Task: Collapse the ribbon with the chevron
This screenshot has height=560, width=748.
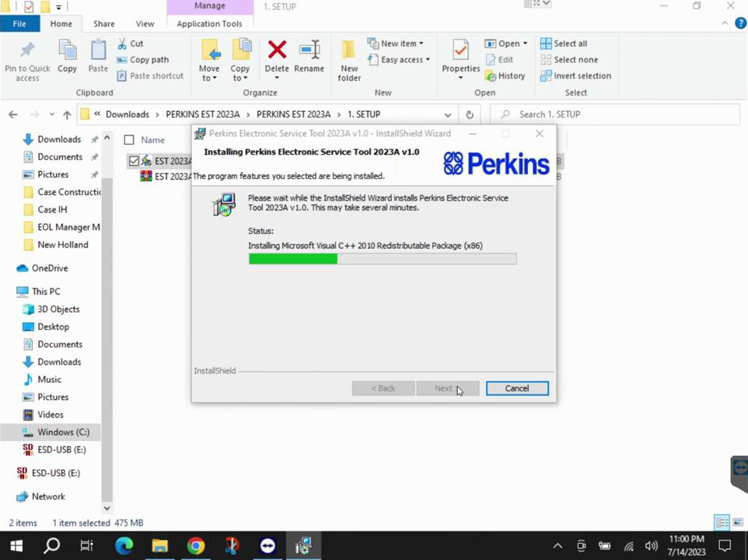Action: pyautogui.click(x=725, y=23)
